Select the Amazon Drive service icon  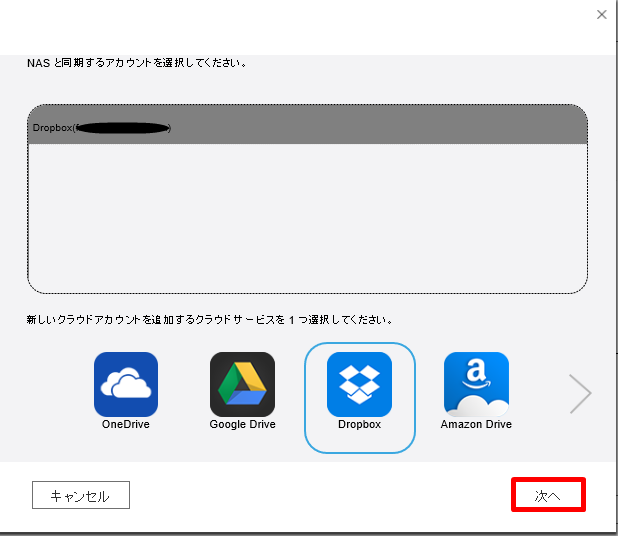point(476,384)
